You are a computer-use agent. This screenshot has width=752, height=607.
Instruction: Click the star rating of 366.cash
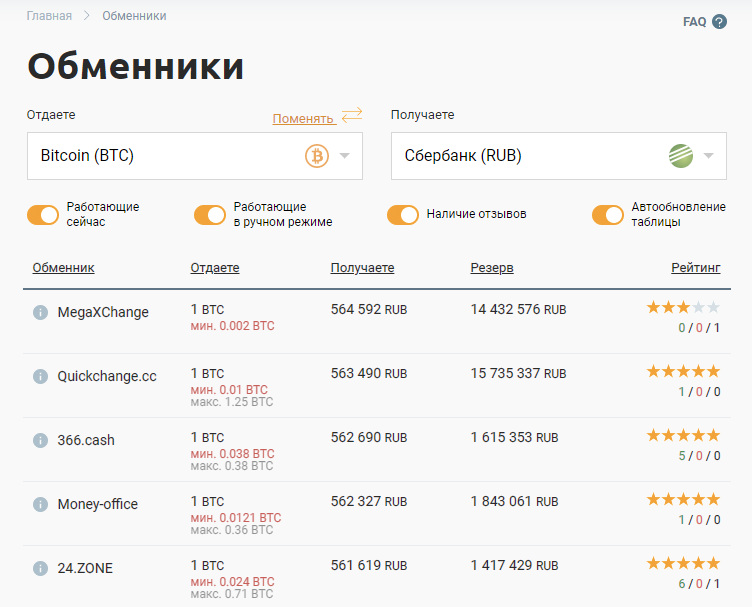click(x=683, y=435)
